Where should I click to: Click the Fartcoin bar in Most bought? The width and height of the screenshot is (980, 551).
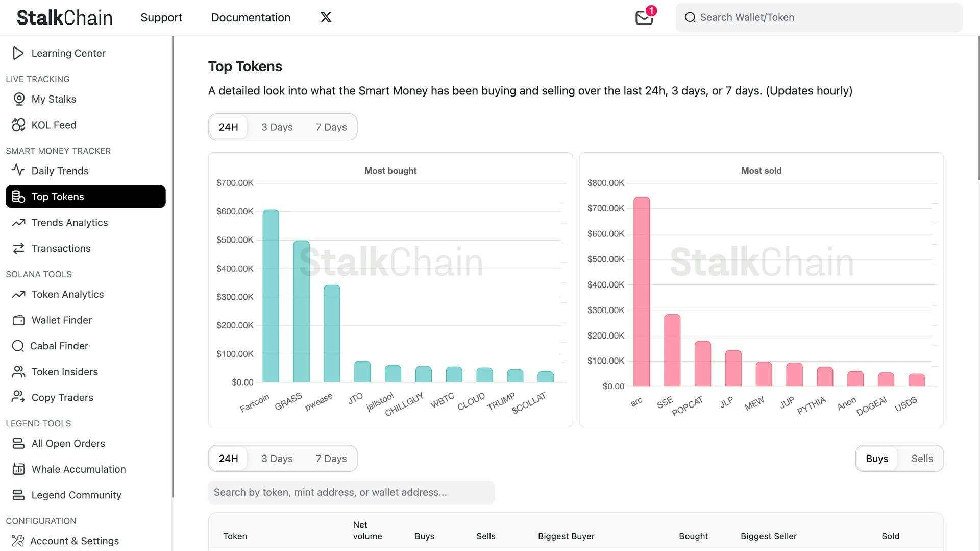point(271,296)
